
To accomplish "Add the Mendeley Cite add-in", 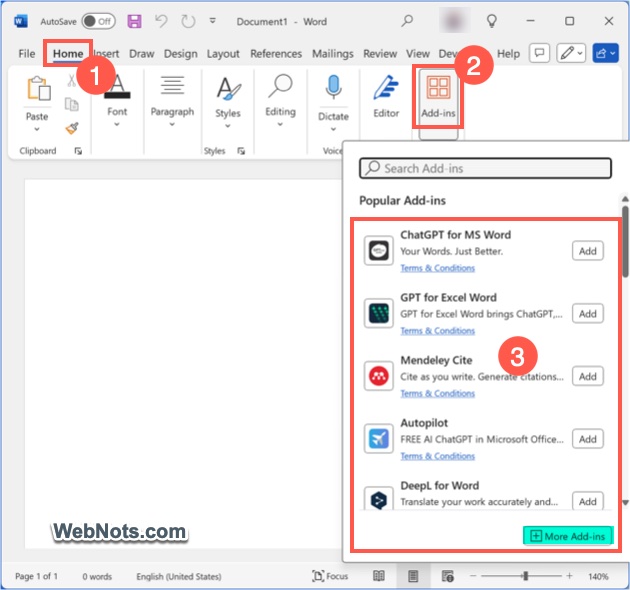I will (587, 376).
